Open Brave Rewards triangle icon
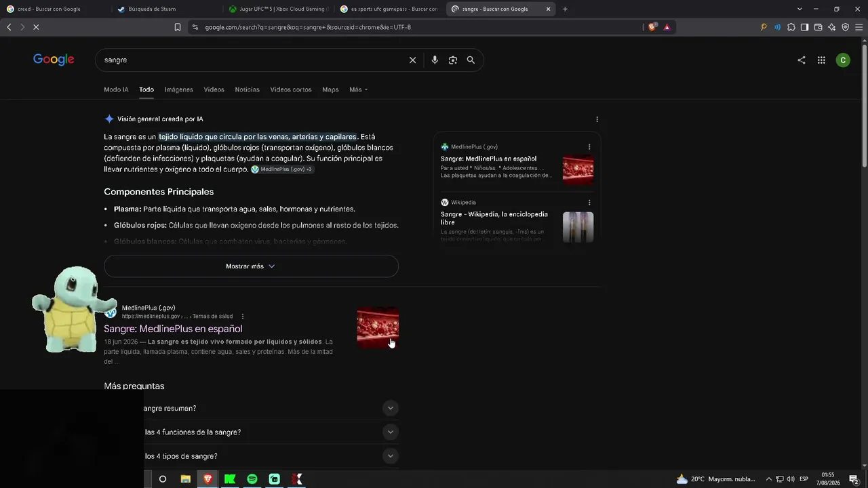The image size is (868, 488). (x=667, y=27)
